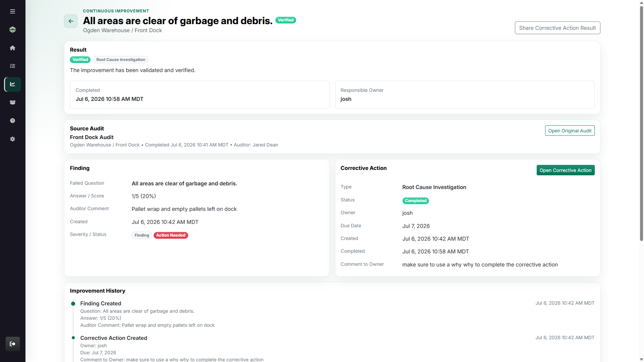The width and height of the screenshot is (644, 362).
Task: Click the Root Cause Investigation tag
Action: pyautogui.click(x=121, y=60)
